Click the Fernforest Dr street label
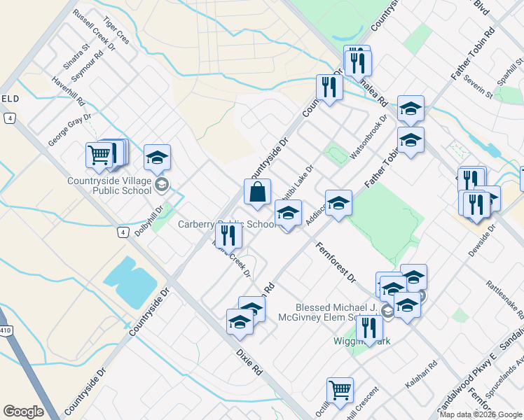 coord(336,262)
